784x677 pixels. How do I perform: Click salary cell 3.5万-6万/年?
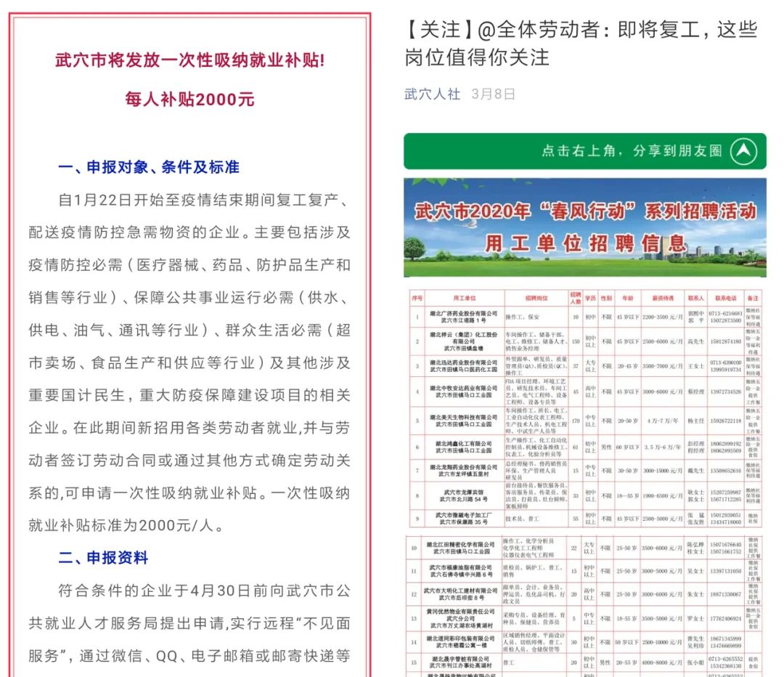coord(663,447)
